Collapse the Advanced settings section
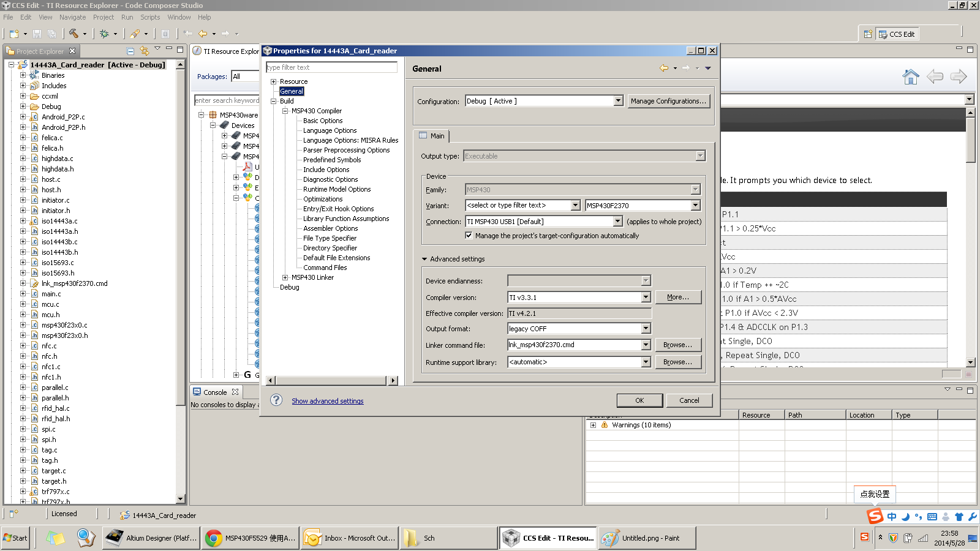980x551 pixels. pos(424,259)
